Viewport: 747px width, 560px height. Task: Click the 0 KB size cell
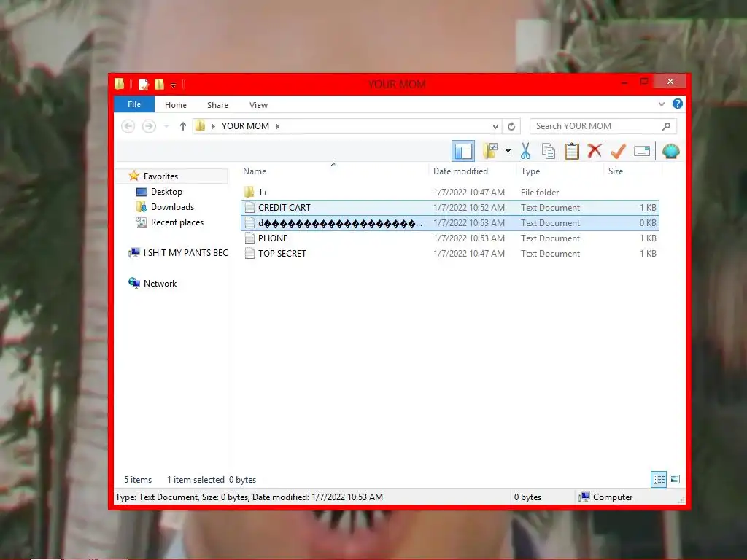coord(648,223)
